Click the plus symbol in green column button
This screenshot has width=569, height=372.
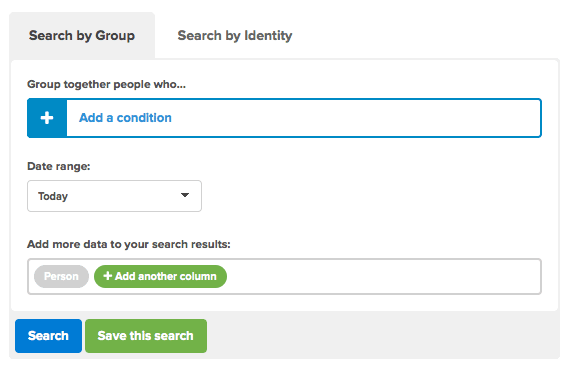pyautogui.click(x=107, y=276)
